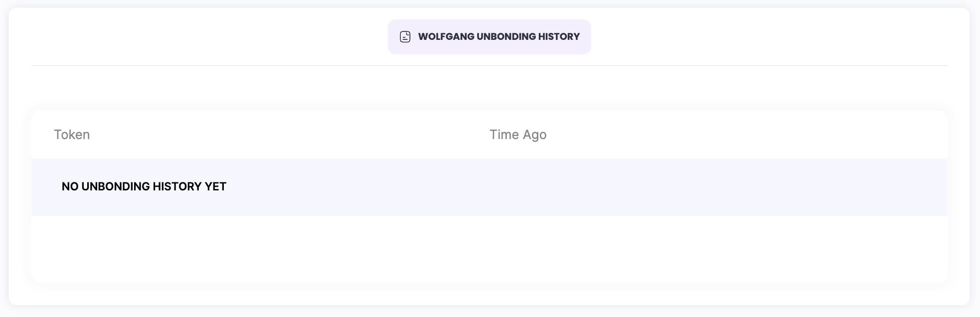The width and height of the screenshot is (980, 317).
Task: Click the horizontal divider line beneath the tab
Action: [489, 65]
